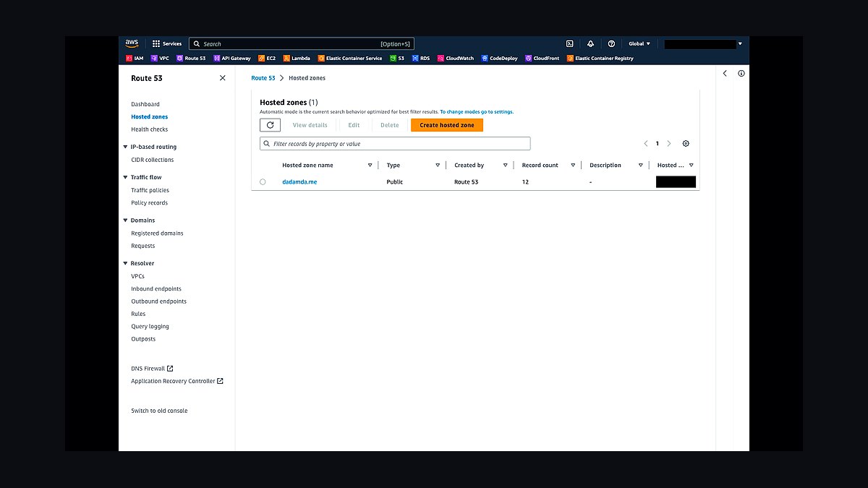868x488 pixels.
Task: Close the Route 53 navigation panel
Action: click(x=222, y=78)
